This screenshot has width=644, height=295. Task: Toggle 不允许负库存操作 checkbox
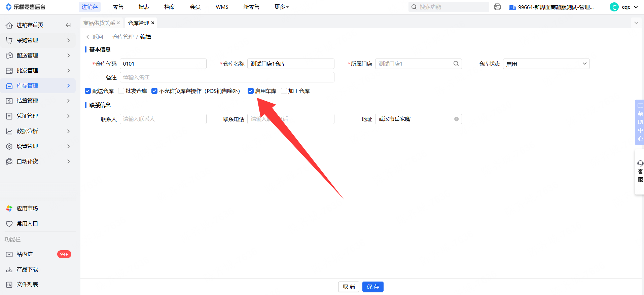154,91
